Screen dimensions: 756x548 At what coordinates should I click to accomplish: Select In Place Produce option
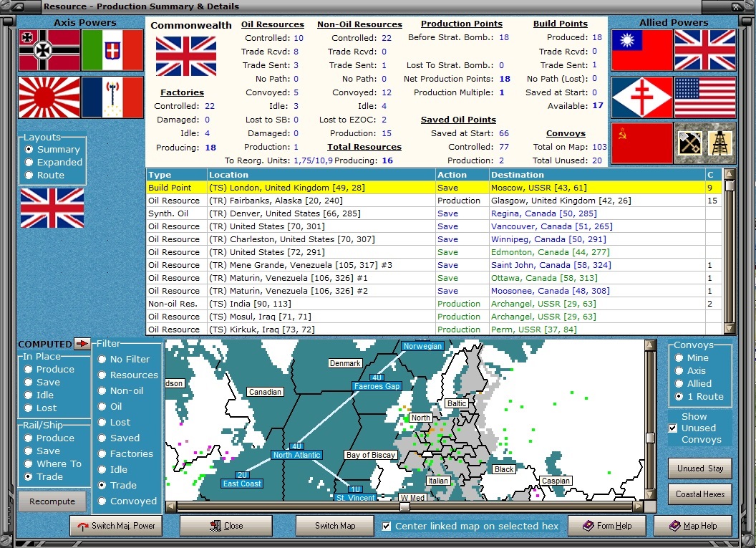(x=49, y=369)
